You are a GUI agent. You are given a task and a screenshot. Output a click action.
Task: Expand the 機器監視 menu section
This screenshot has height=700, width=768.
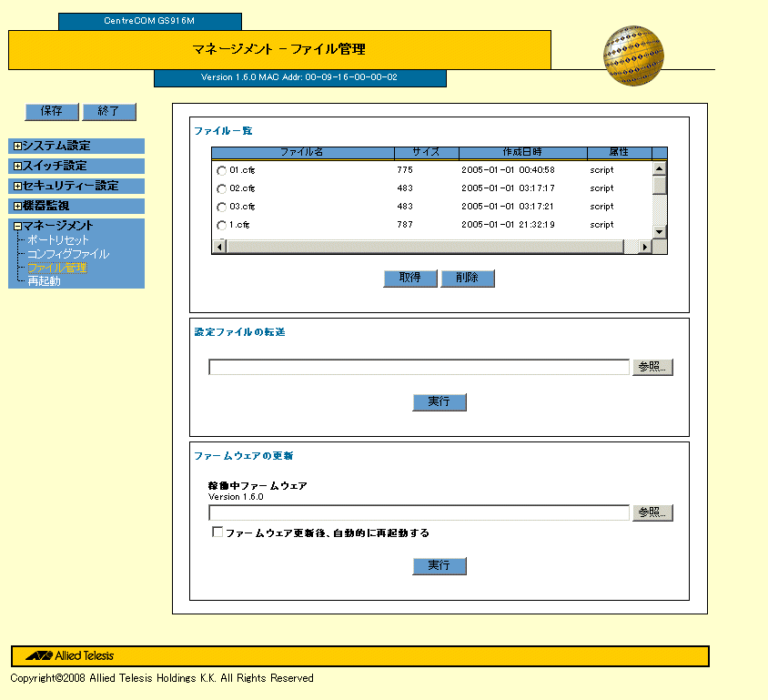pos(16,207)
